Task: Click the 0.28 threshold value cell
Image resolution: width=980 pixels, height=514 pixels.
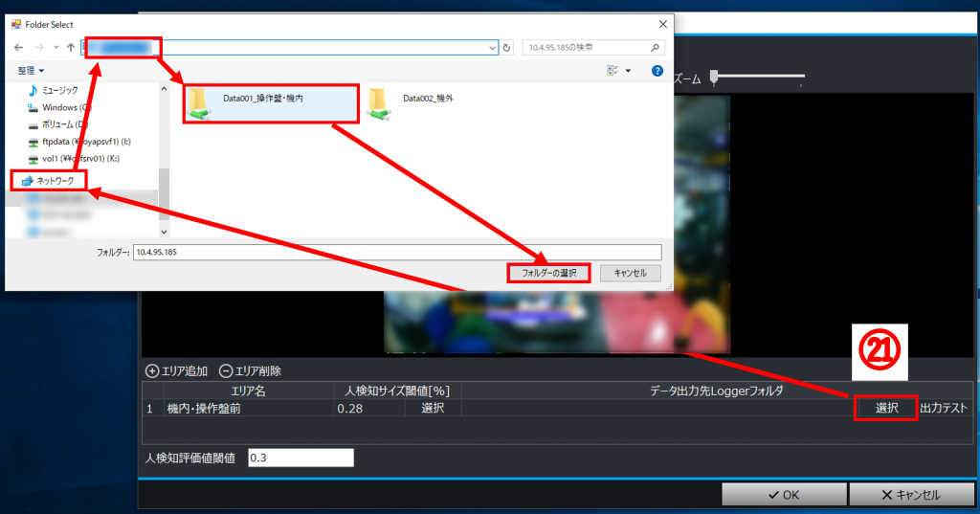Action: (369, 409)
